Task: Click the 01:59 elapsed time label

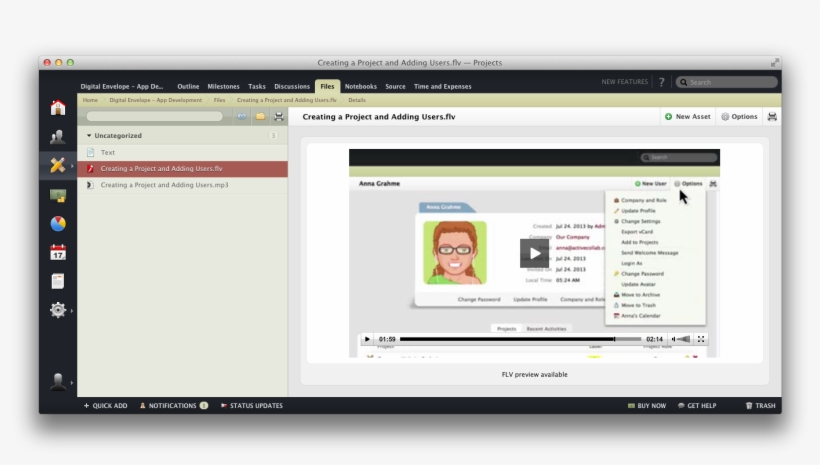Action: (x=387, y=339)
